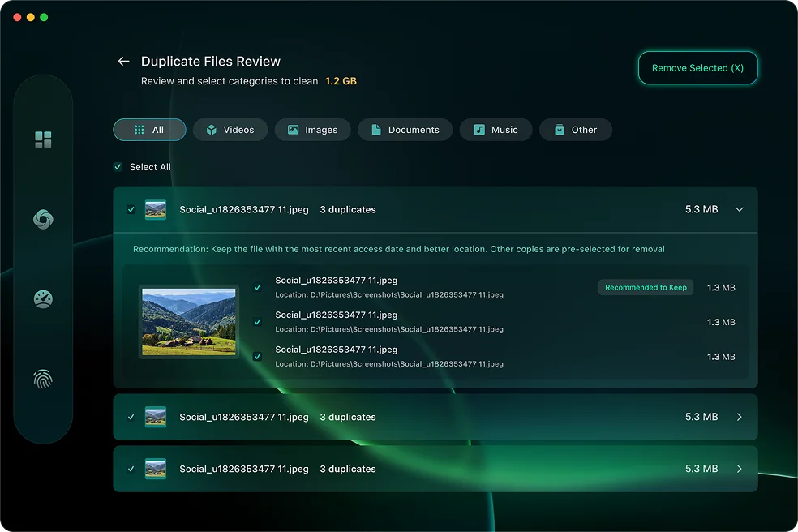Toggle the first group's duplicate selection checkbox
798x532 pixels.
click(x=131, y=209)
